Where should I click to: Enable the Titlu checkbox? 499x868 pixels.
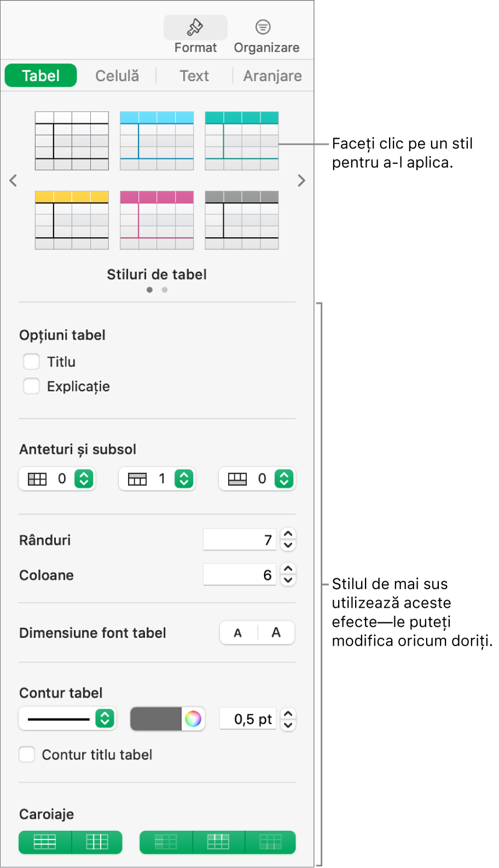coord(31,361)
